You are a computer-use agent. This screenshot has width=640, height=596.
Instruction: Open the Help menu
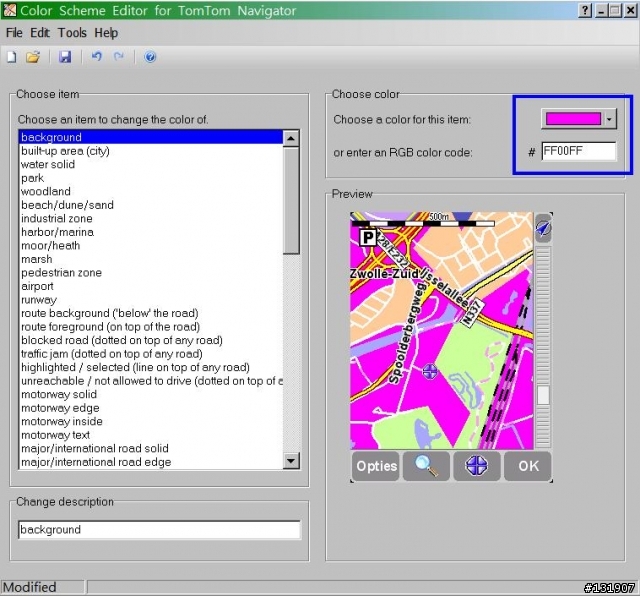[106, 33]
